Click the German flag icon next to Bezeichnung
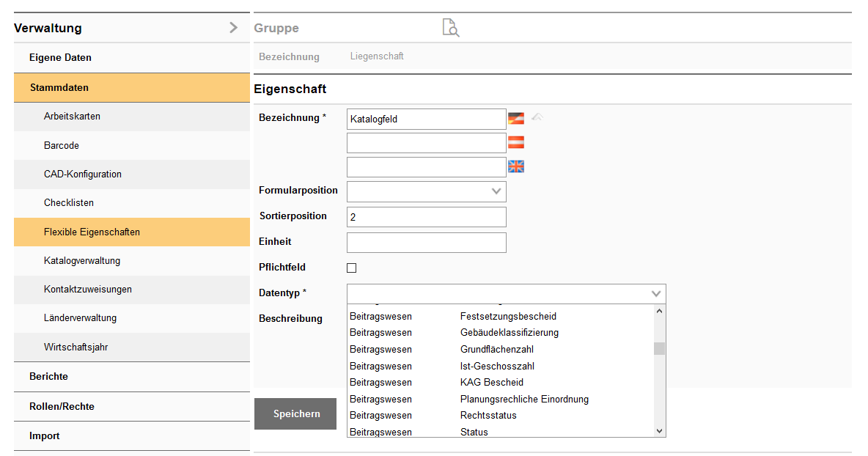The height and width of the screenshot is (456, 868). [516, 119]
